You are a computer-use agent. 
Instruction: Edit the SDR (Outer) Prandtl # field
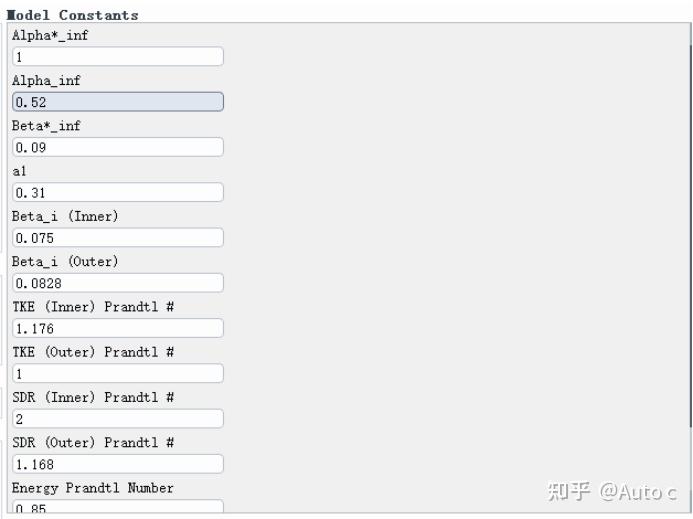tap(117, 464)
